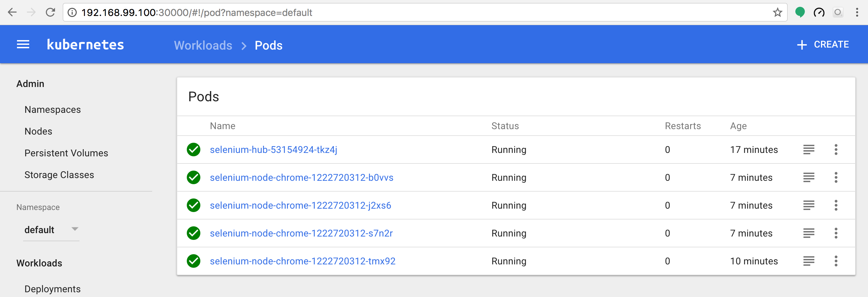The image size is (868, 297).
Task: Click status check icon of selenium-hub pod
Action: pos(194,150)
